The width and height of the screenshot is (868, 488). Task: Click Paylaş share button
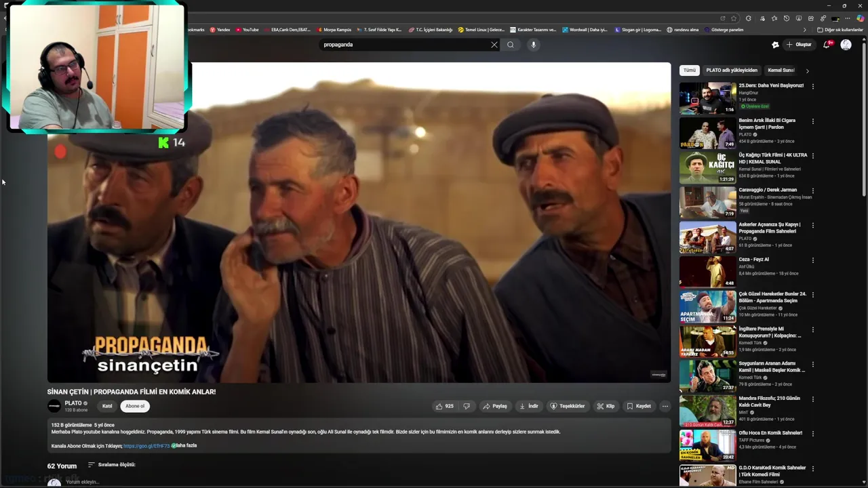coord(495,406)
